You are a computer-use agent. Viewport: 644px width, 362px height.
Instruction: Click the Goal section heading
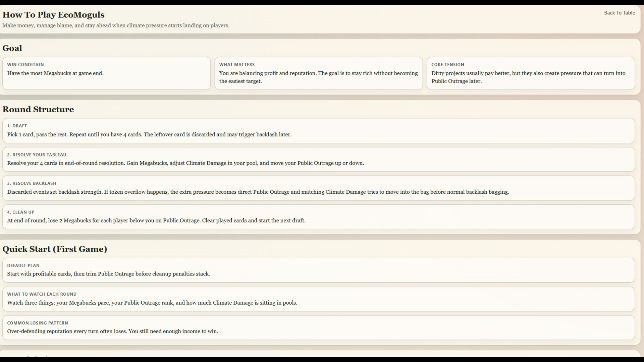pos(12,48)
